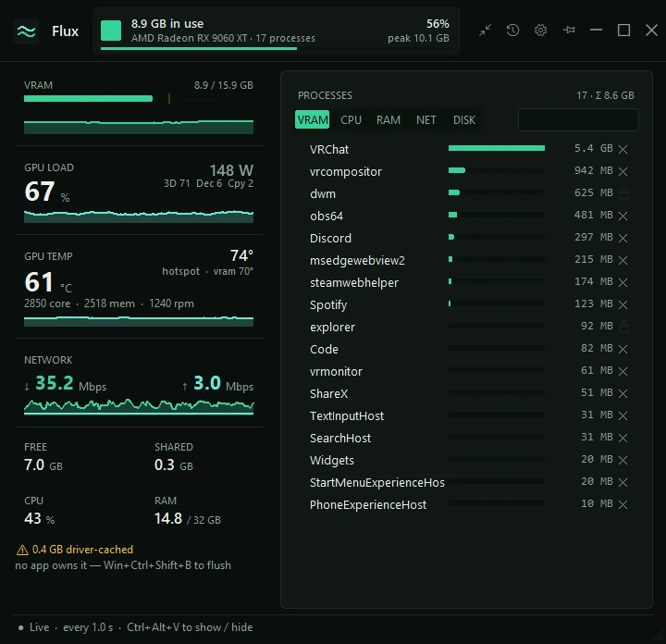Kill StartMenuExperienceHost with X icon
The width and height of the screenshot is (666, 644).
tap(623, 482)
